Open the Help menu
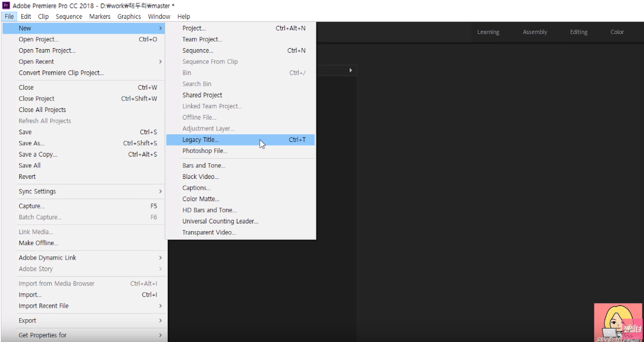This screenshot has width=644, height=342. tap(184, 17)
